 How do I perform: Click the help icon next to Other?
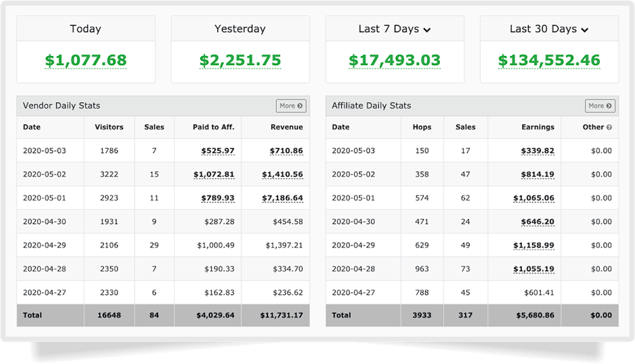609,127
